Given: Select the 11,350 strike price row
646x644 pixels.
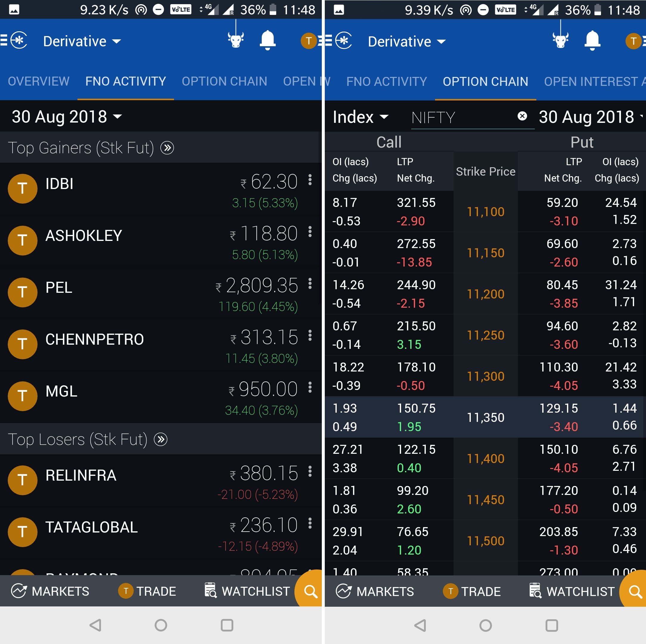Looking at the screenshot, I should 485,417.
